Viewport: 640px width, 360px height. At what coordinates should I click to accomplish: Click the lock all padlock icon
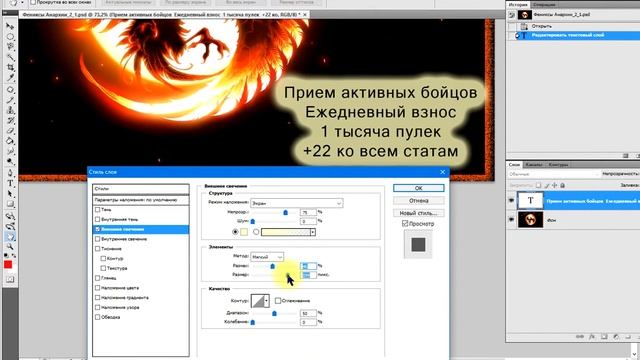[562, 185]
